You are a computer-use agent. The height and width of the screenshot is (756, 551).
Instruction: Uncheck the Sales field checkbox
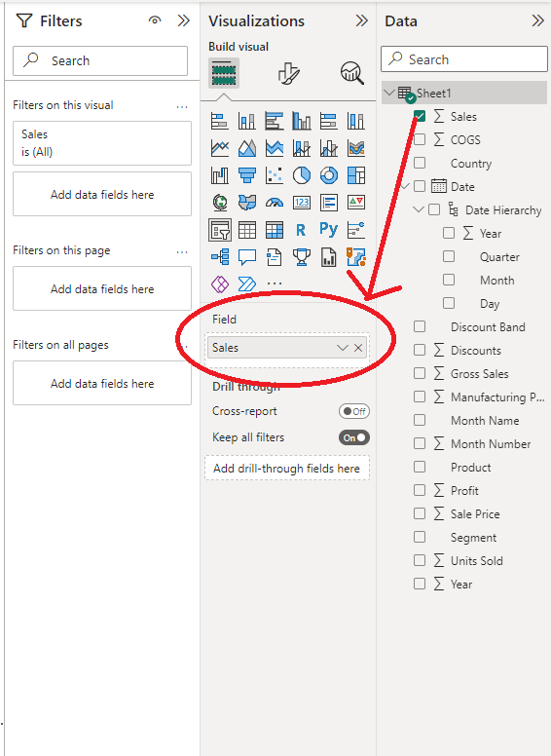point(420,116)
